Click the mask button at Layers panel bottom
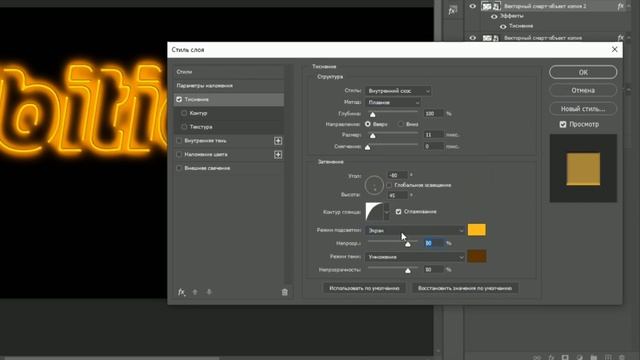640x360 pixels. 565,357
